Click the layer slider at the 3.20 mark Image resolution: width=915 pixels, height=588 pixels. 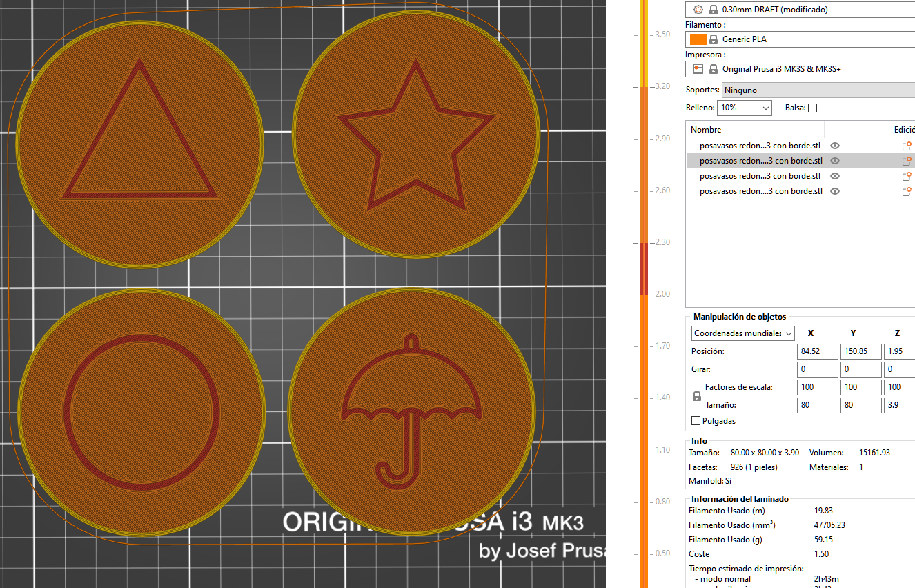[643, 86]
